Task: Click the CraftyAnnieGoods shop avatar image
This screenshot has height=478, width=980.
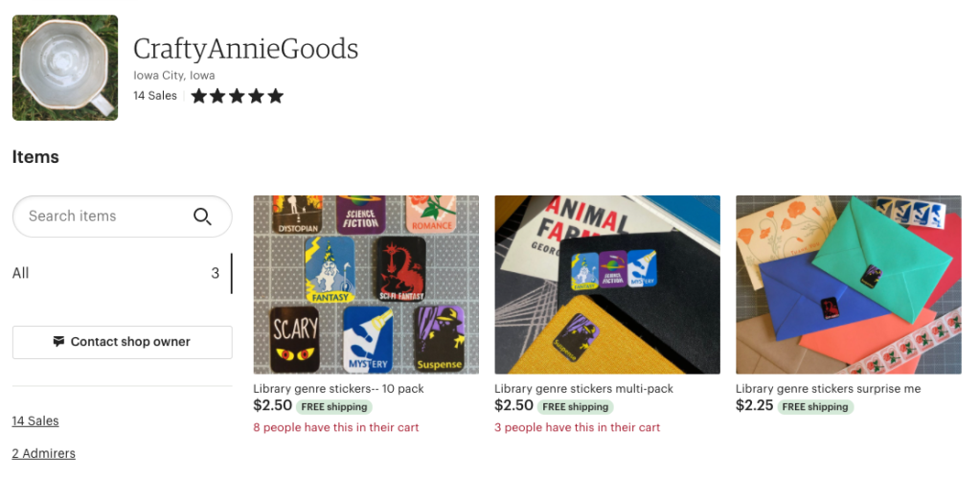Action: tap(65, 68)
